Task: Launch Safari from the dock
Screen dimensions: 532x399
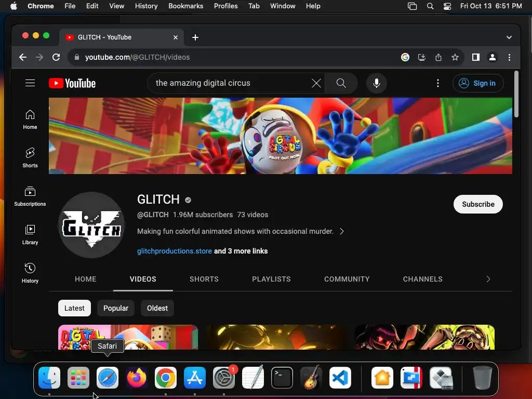Action: click(108, 378)
